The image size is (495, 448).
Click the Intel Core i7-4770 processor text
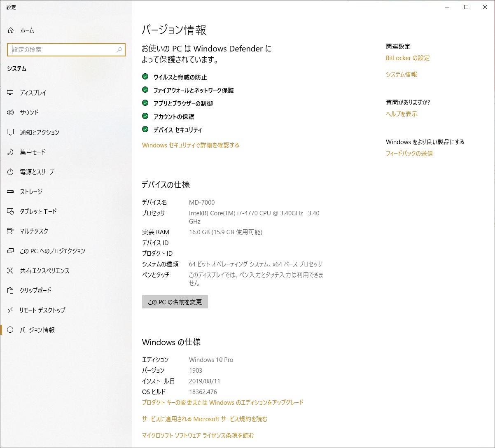point(254,217)
